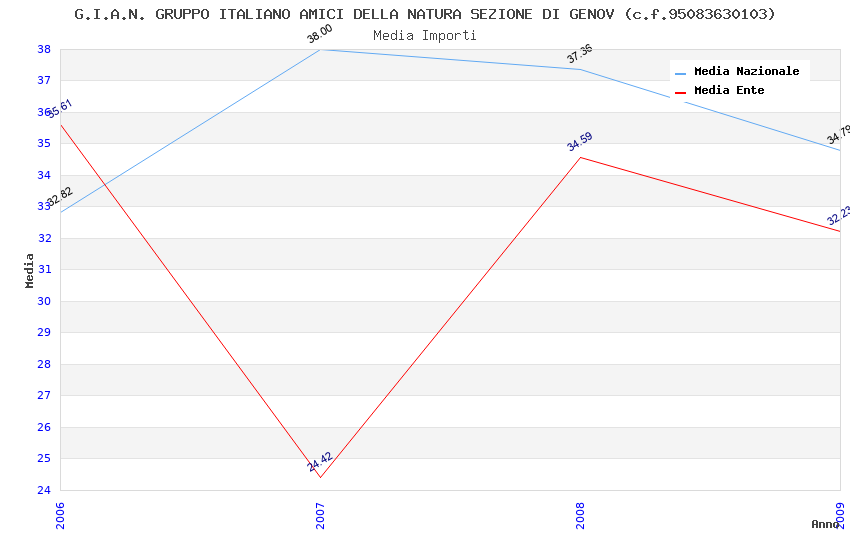Click the blue Media Nazionale legend swatch
Viewport: 850px width, 550px height.
pyautogui.click(x=680, y=73)
